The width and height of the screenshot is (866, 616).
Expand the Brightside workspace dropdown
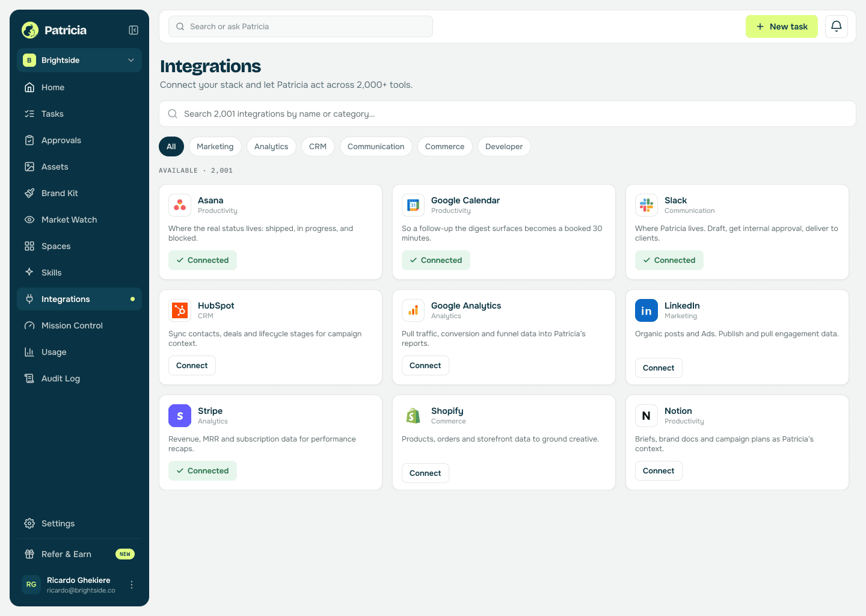(79, 60)
